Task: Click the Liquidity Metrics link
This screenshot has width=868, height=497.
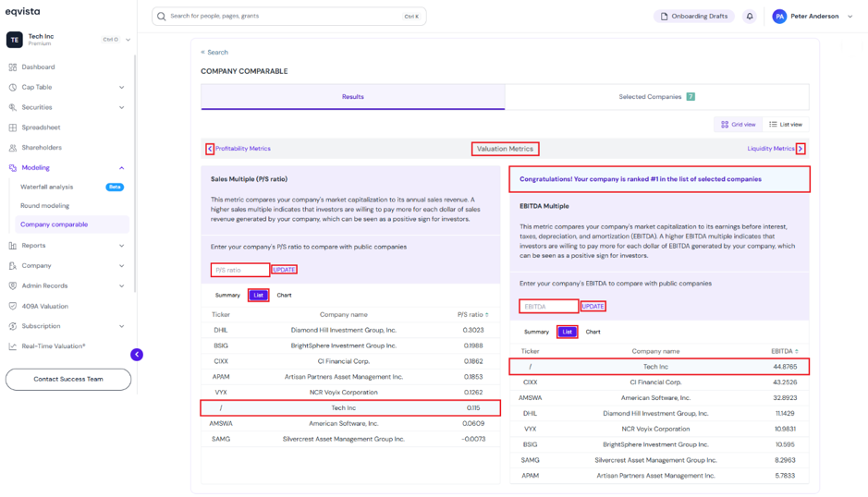Action: point(771,149)
